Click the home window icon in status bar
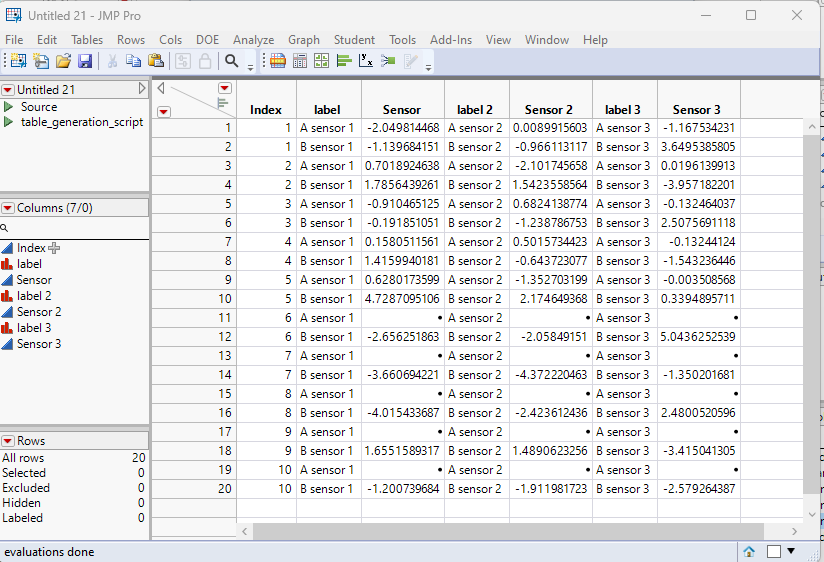 click(x=749, y=551)
